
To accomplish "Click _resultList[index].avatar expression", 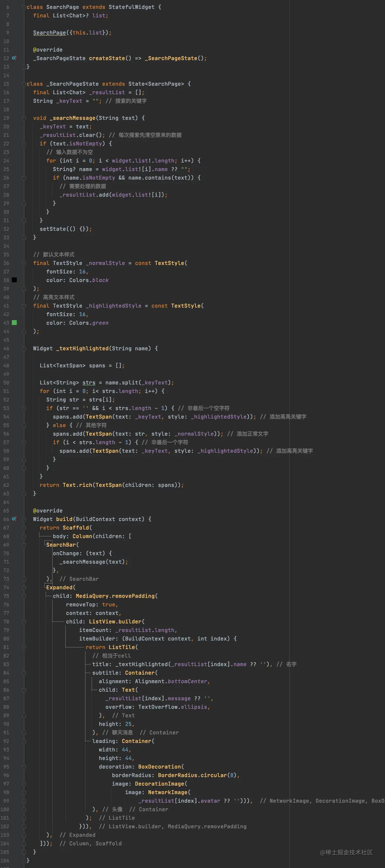I will 179,801.
